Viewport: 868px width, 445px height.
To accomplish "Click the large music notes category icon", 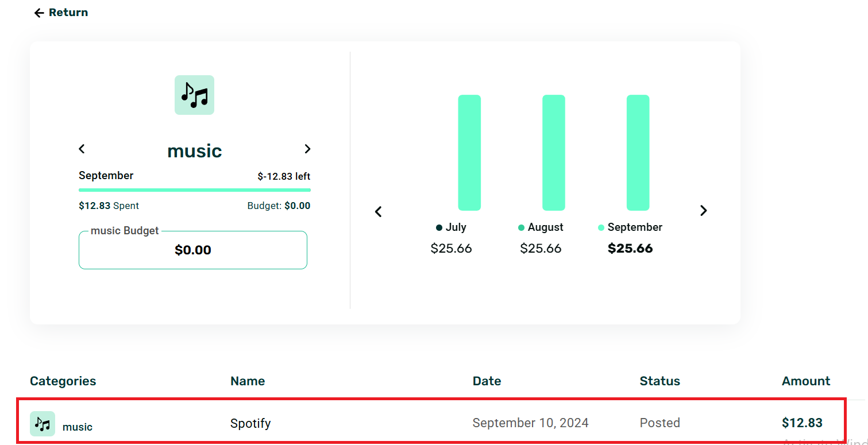I will coord(194,95).
